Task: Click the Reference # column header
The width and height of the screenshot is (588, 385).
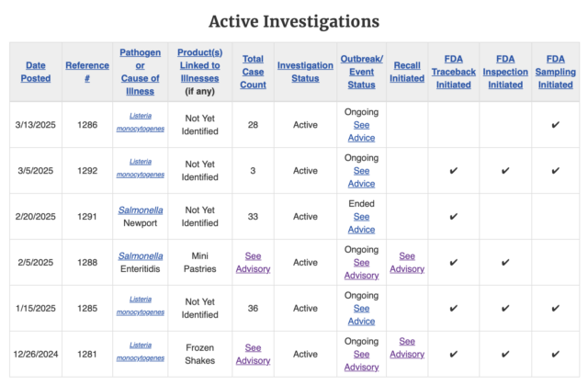Action: (x=87, y=72)
